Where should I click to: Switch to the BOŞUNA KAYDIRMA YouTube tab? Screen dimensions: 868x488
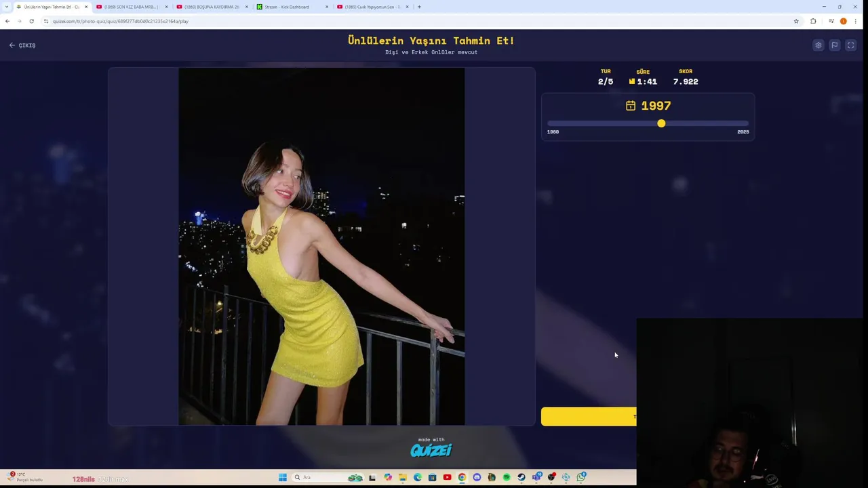[212, 7]
